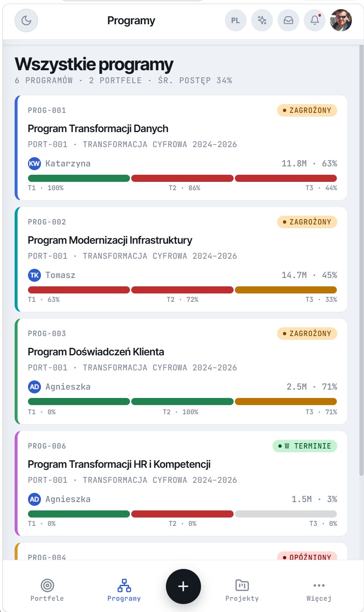Switch language via the PL button
This screenshot has width=364, height=612.
pos(236,20)
